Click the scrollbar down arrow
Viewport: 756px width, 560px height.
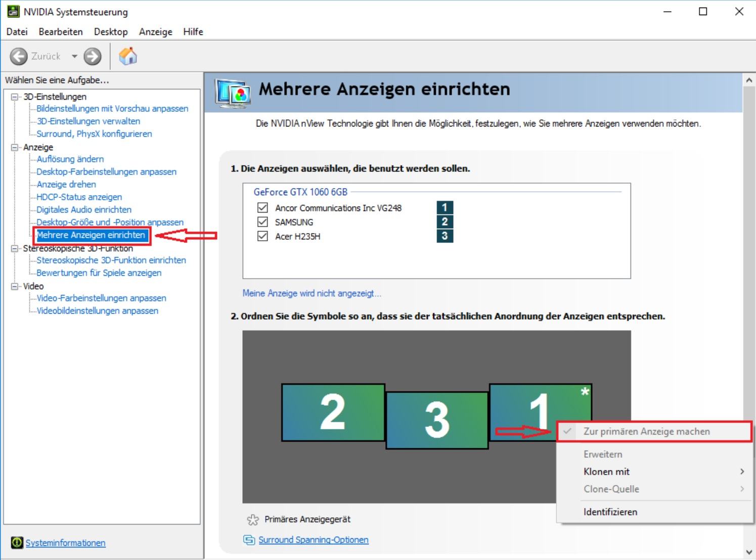click(x=749, y=552)
